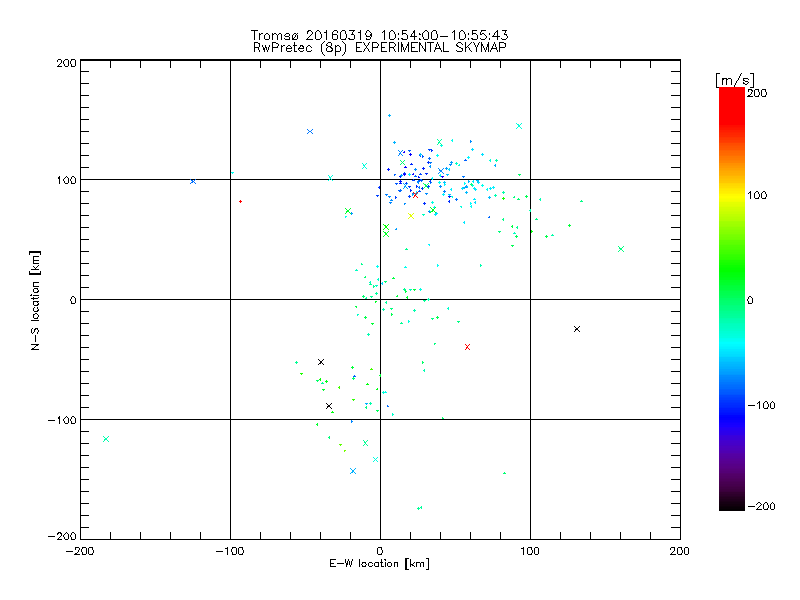This screenshot has width=800, height=600.
Task: Click the black X marker near -52 km south
Action: click(321, 362)
